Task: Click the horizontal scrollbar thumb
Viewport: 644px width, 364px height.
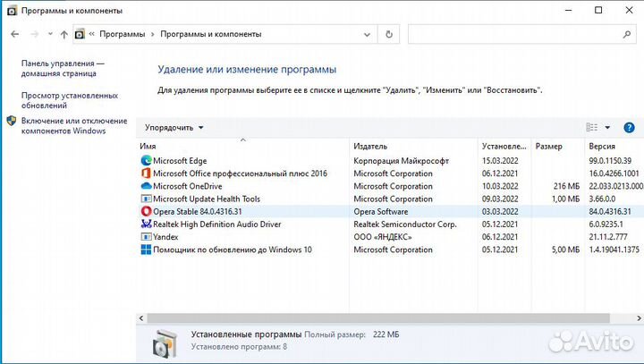Action: (x=378, y=318)
